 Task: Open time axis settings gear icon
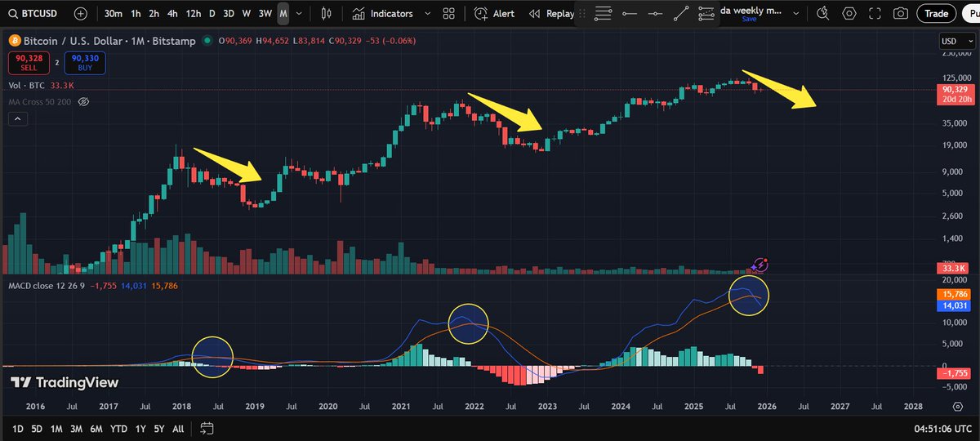[957, 406]
